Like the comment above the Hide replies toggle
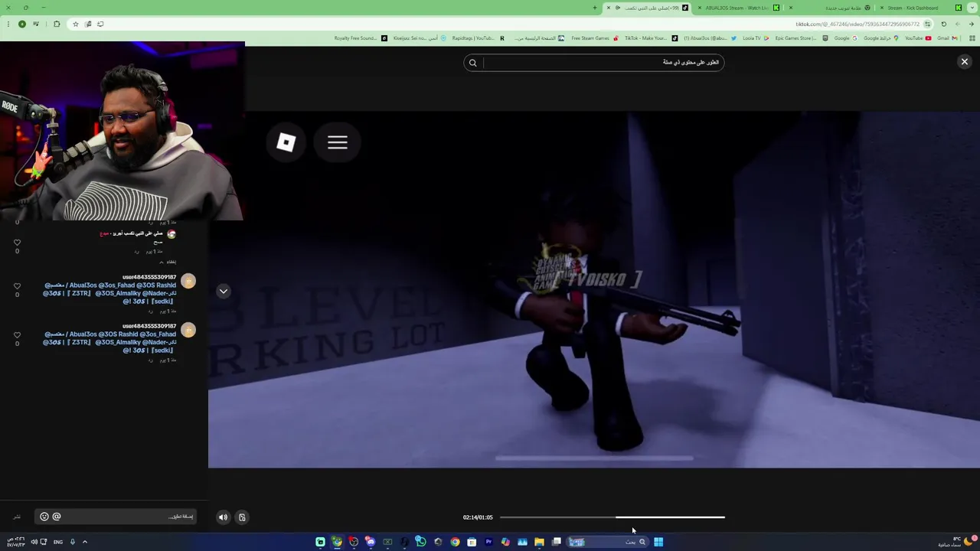The width and height of the screenshot is (980, 551). [17, 243]
